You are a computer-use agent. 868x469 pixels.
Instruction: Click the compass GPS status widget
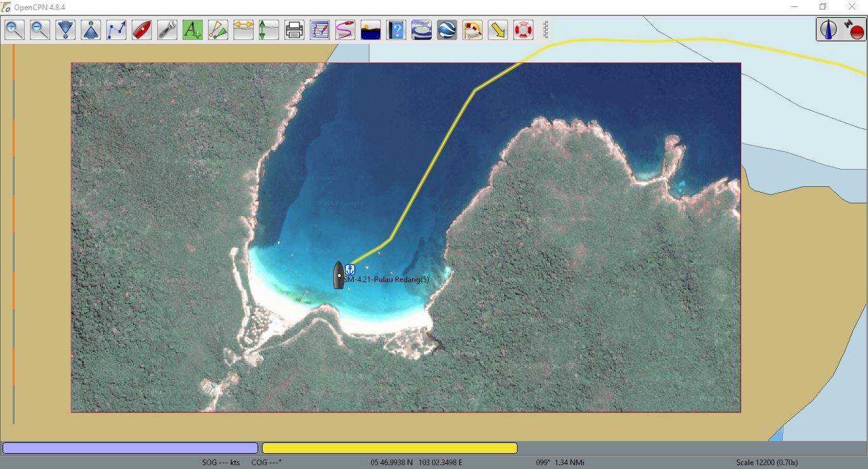pyautogui.click(x=839, y=29)
